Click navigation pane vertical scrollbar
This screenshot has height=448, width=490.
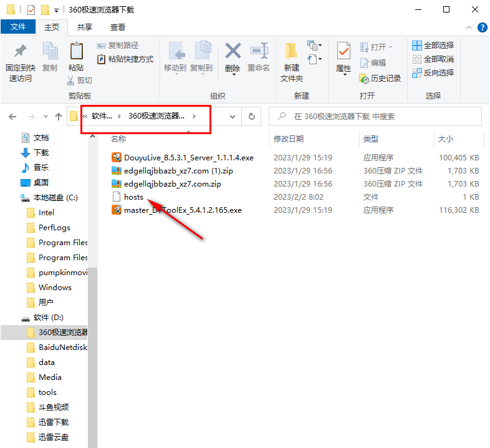click(92, 357)
